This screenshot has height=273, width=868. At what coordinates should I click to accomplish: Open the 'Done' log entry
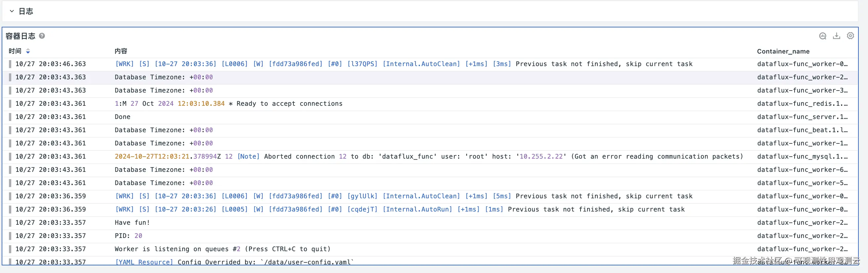pyautogui.click(x=122, y=117)
